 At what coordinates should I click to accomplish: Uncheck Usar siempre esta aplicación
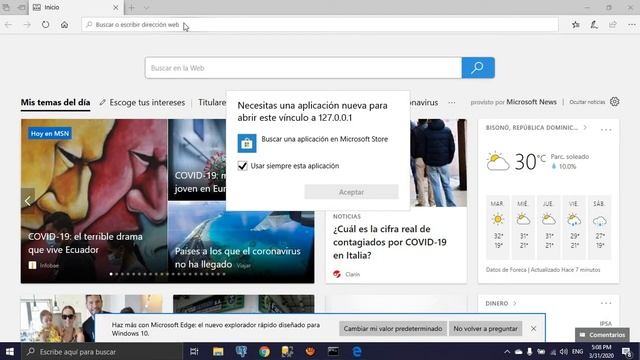242,166
